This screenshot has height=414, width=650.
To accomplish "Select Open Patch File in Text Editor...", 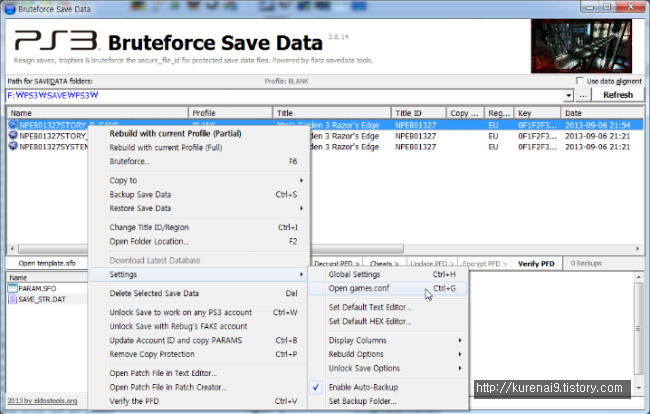I will pos(163,373).
